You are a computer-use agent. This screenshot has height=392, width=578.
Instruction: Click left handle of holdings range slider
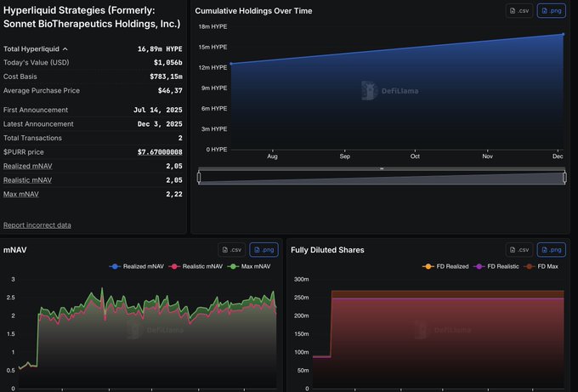tap(199, 178)
